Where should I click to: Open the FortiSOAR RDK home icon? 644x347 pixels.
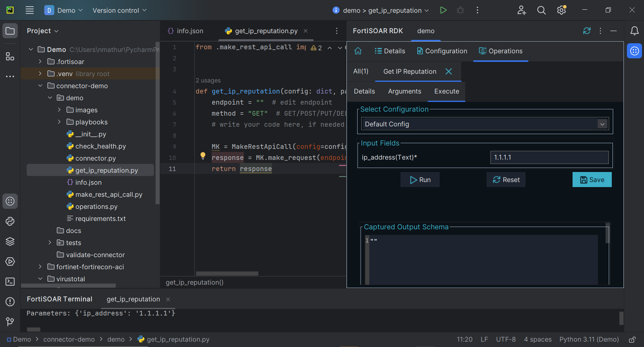pos(358,51)
